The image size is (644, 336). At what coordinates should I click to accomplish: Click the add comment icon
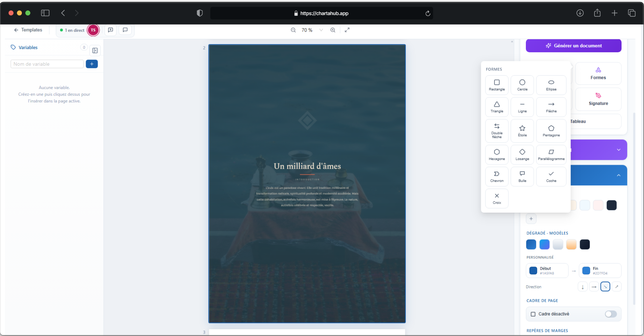coord(111,30)
